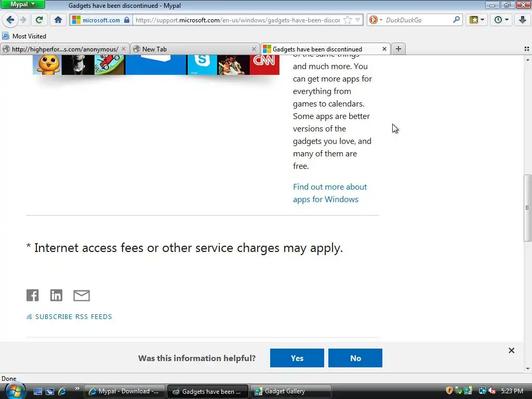
Task: Close the highperfor anonymous tab
Action: point(124,49)
